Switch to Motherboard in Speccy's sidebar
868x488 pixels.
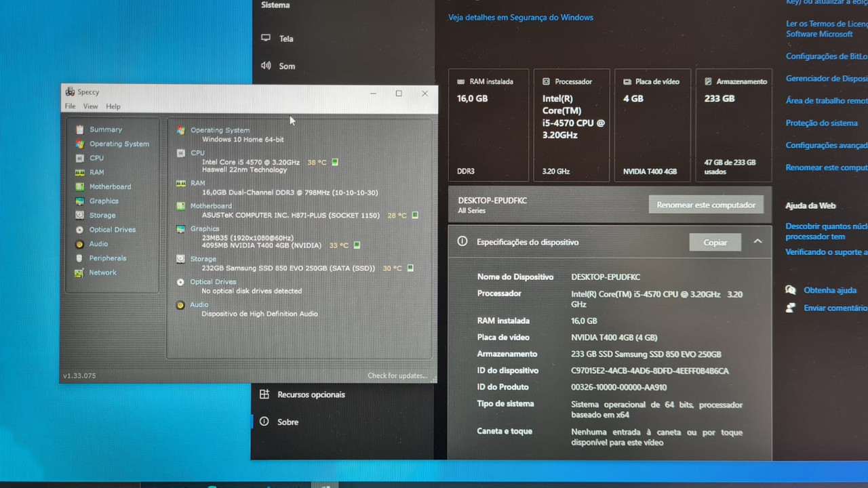click(111, 186)
